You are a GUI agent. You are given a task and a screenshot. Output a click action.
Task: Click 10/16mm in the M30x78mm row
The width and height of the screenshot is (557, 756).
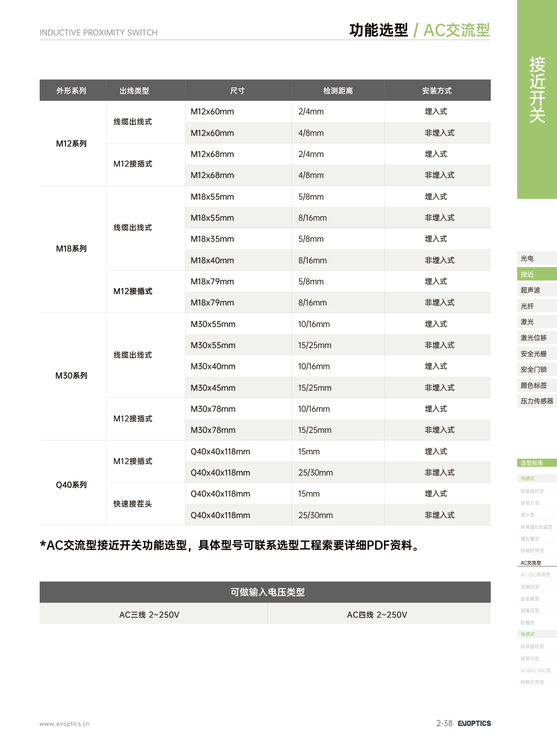point(314,409)
